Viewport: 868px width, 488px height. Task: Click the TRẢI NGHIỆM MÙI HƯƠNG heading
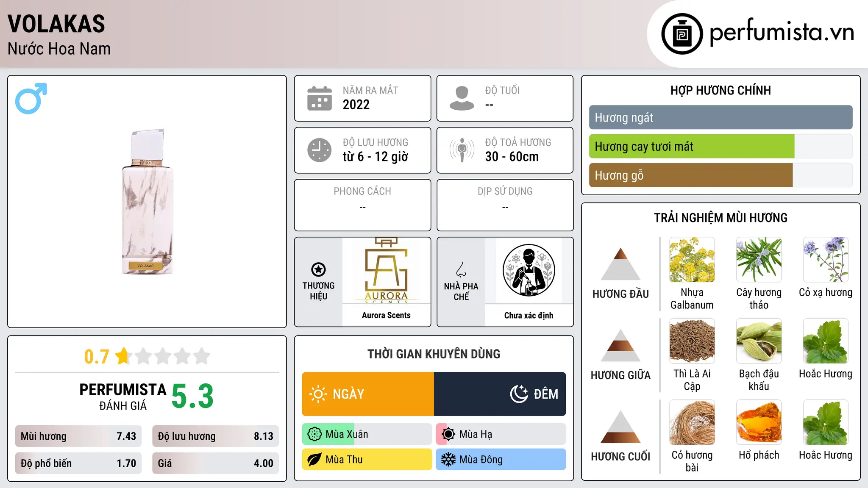tap(721, 218)
